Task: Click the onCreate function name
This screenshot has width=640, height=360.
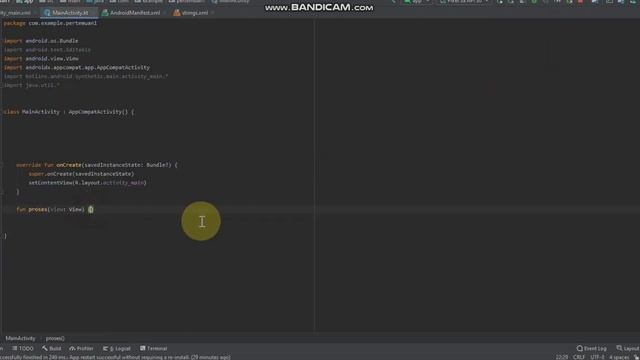Action: click(x=69, y=165)
